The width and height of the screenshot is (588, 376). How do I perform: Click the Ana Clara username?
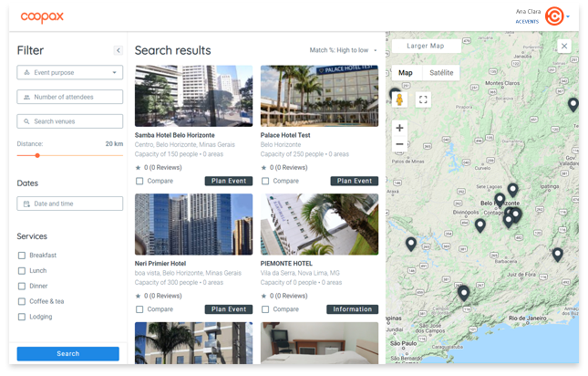click(528, 12)
